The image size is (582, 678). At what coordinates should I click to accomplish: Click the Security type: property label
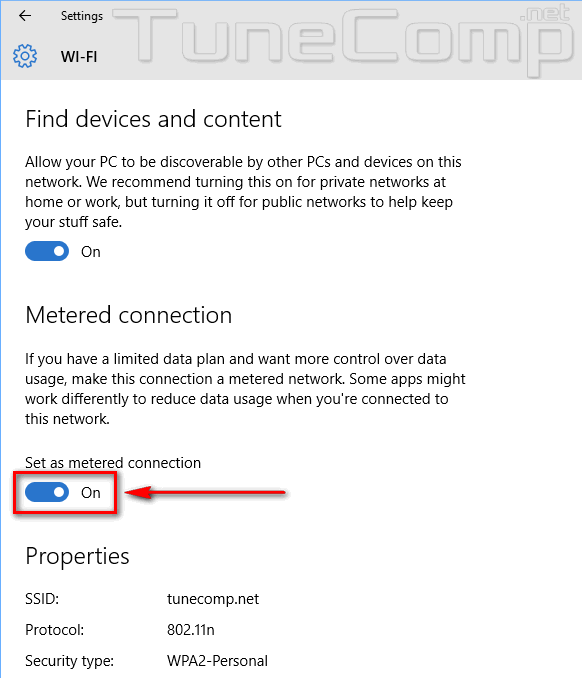[70, 661]
